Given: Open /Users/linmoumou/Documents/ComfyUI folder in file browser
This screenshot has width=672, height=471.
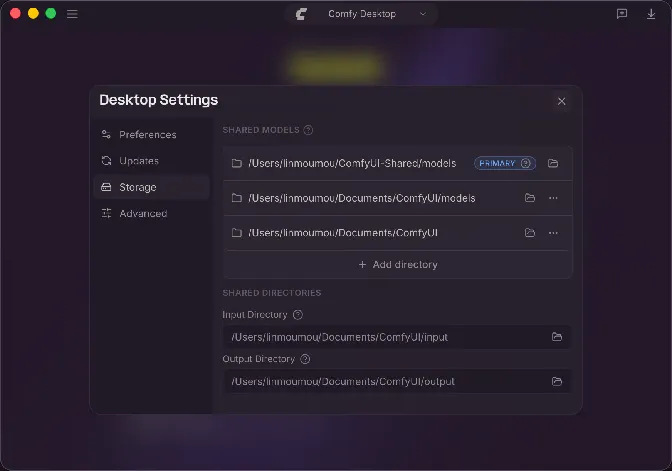Looking at the screenshot, I should [530, 233].
